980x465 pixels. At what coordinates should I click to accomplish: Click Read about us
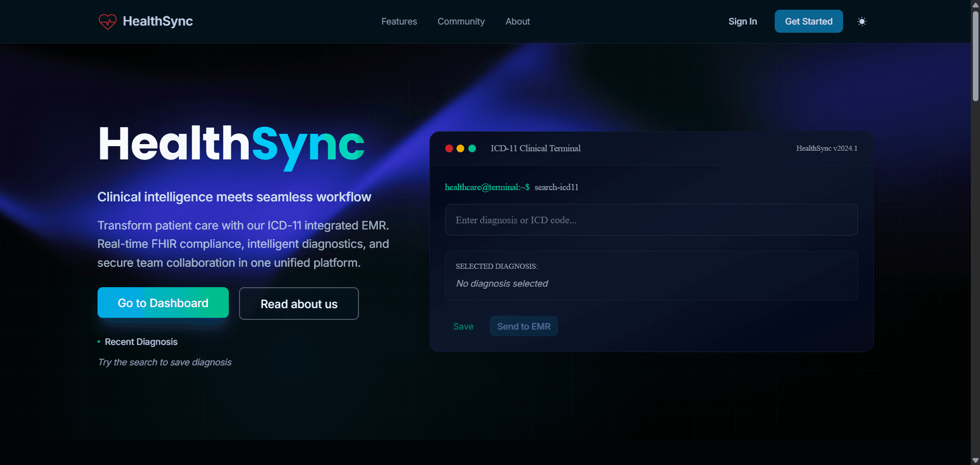(298, 304)
